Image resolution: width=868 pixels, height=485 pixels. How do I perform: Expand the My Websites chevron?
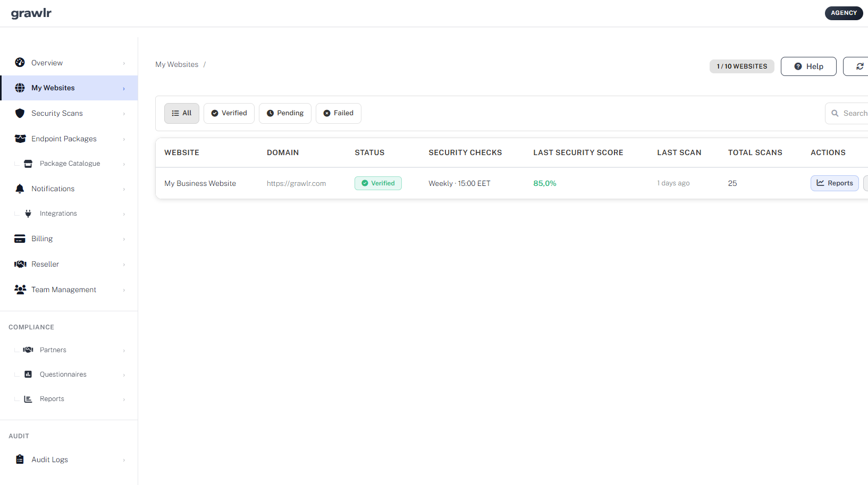[124, 89]
